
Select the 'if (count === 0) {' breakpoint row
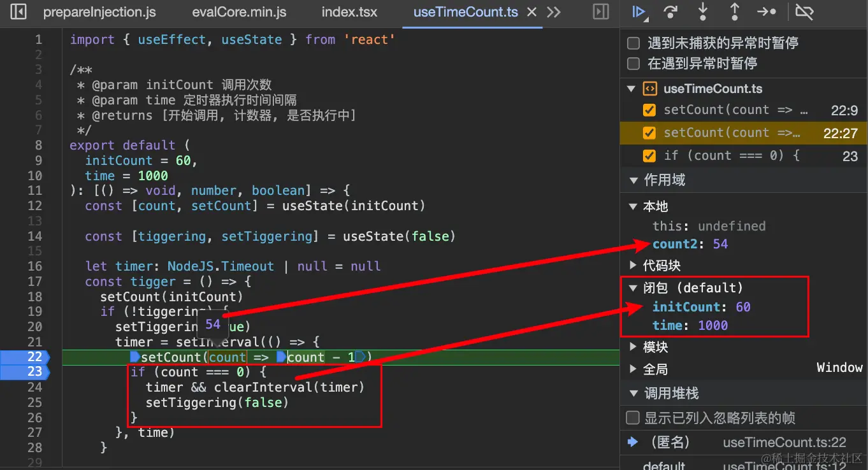[x=744, y=156]
